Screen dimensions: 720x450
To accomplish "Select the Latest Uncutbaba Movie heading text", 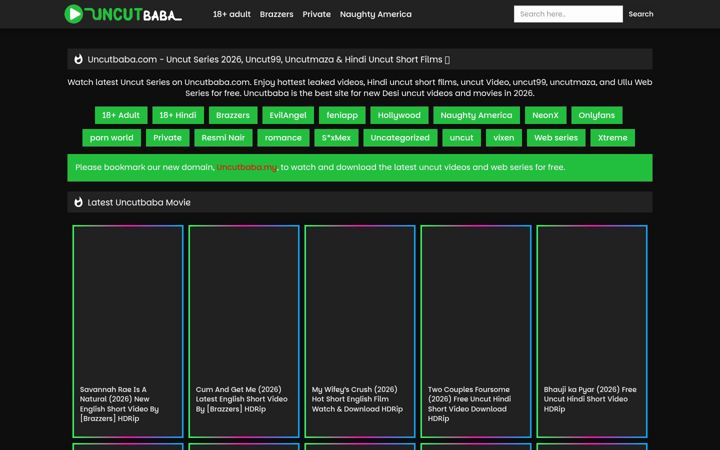I will 139,202.
